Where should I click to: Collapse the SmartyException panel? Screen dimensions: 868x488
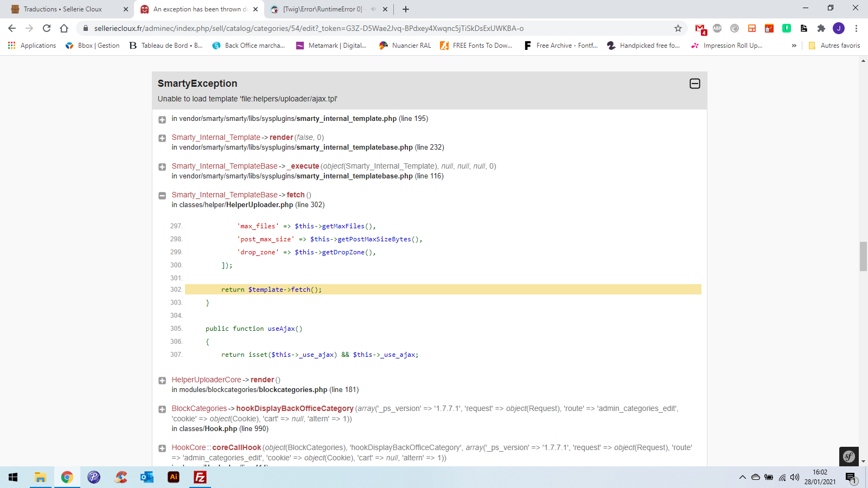694,84
